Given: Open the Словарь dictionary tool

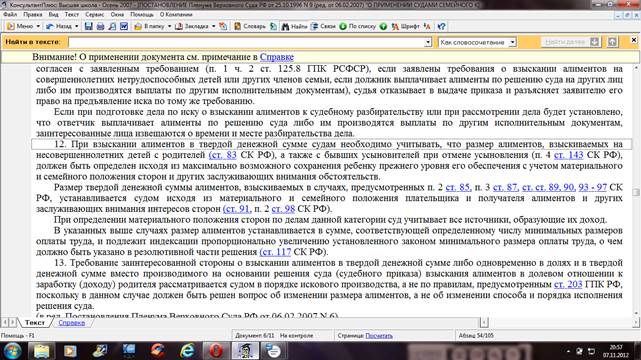Looking at the screenshot, I should point(249,26).
